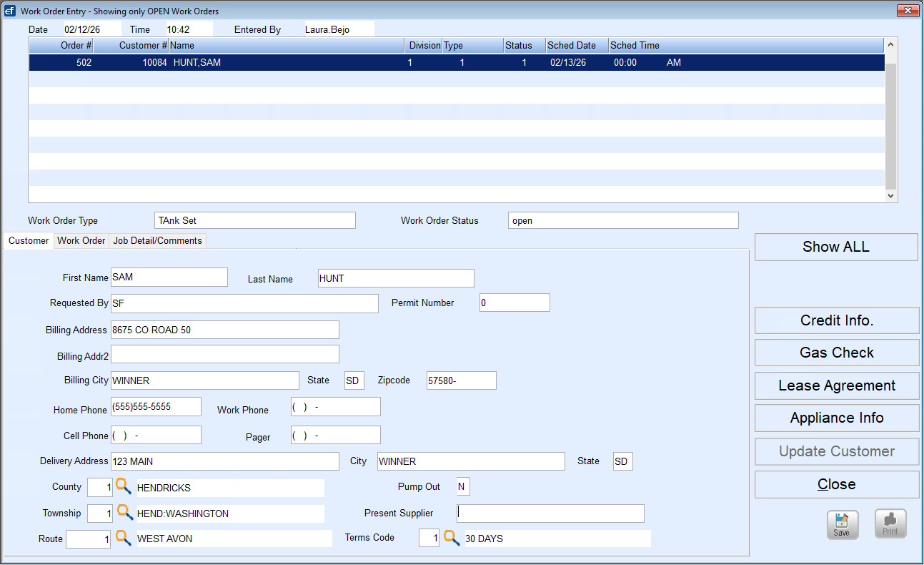Image resolution: width=924 pixels, height=565 pixels.
Task: Click the Work Order Status field
Action: [x=623, y=220]
